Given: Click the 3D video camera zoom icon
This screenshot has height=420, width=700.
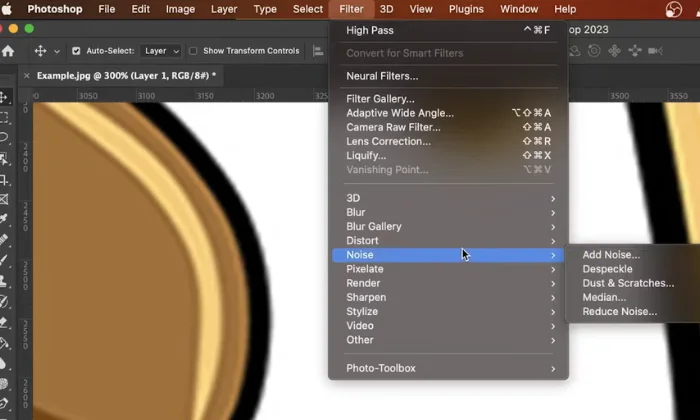Looking at the screenshot, I should tap(655, 51).
